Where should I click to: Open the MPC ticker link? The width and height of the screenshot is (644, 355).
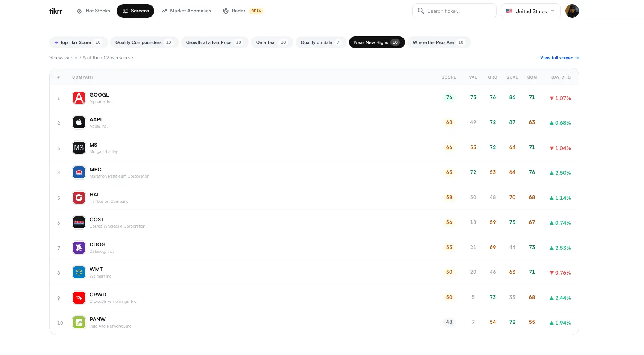pos(96,169)
